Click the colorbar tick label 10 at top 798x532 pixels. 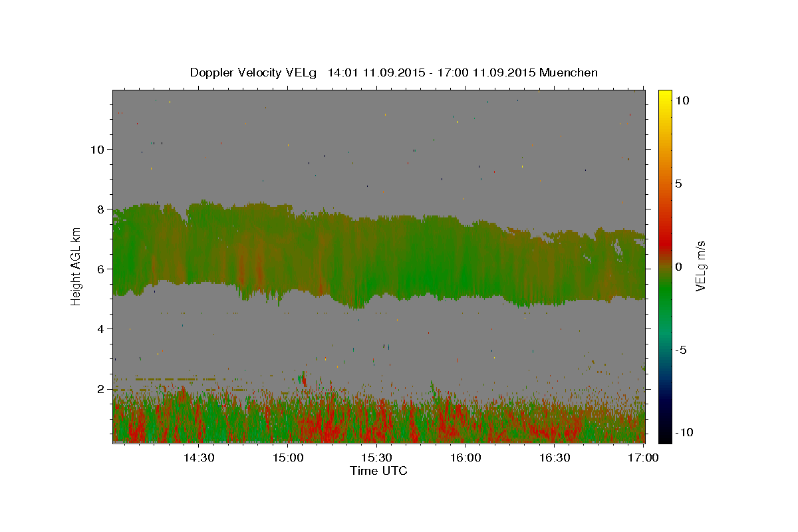coord(682,100)
